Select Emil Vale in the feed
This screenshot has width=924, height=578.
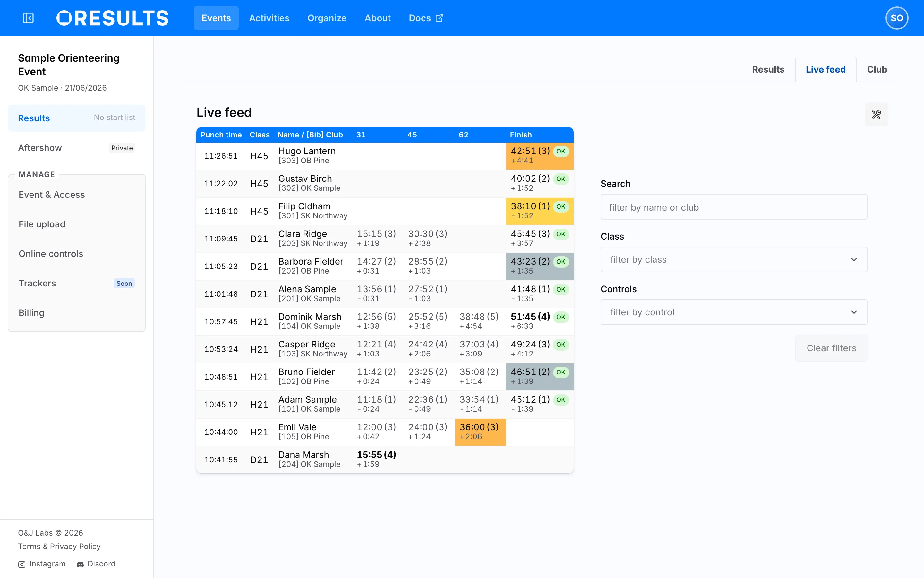click(x=297, y=427)
